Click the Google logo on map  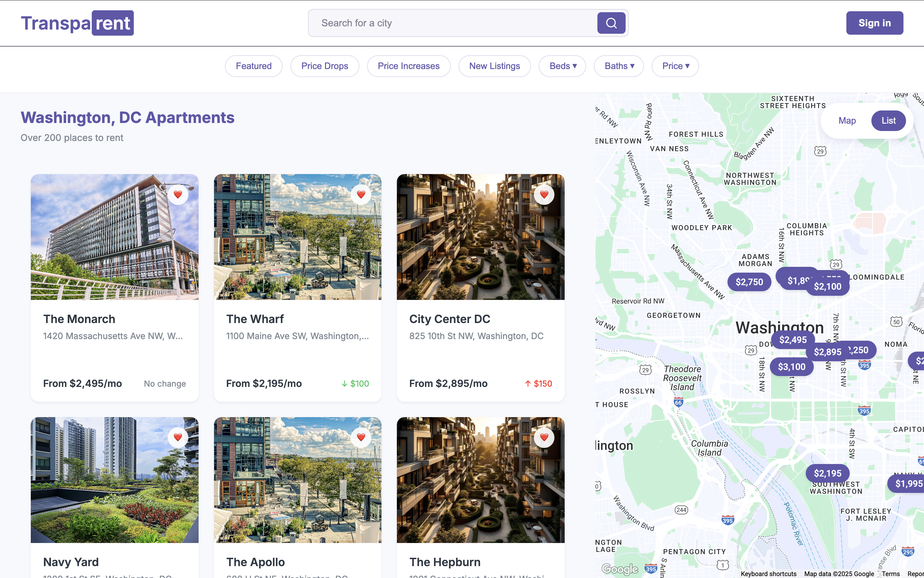620,569
